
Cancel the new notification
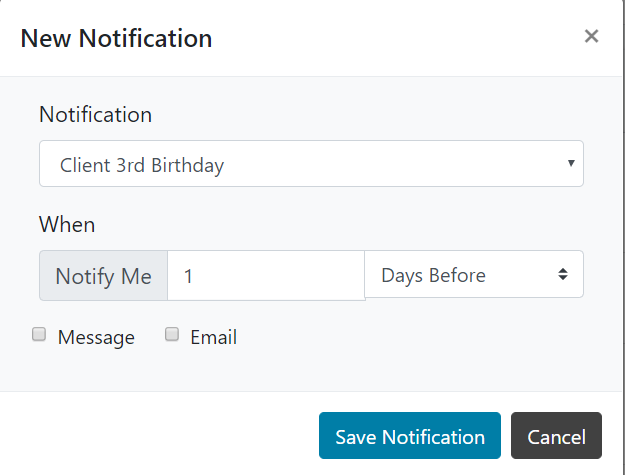[556, 437]
